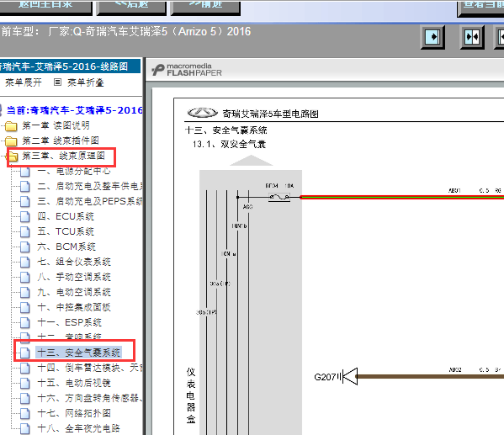Click document icon beside 十五、电动后视镜
This screenshot has height=435, width=504.
point(25,383)
